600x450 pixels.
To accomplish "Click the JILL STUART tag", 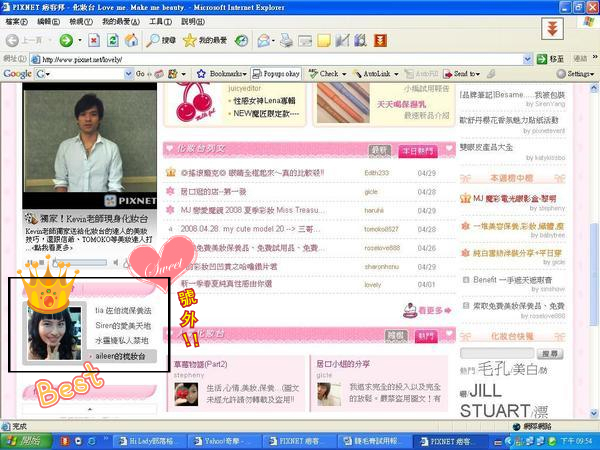I will coord(495,401).
